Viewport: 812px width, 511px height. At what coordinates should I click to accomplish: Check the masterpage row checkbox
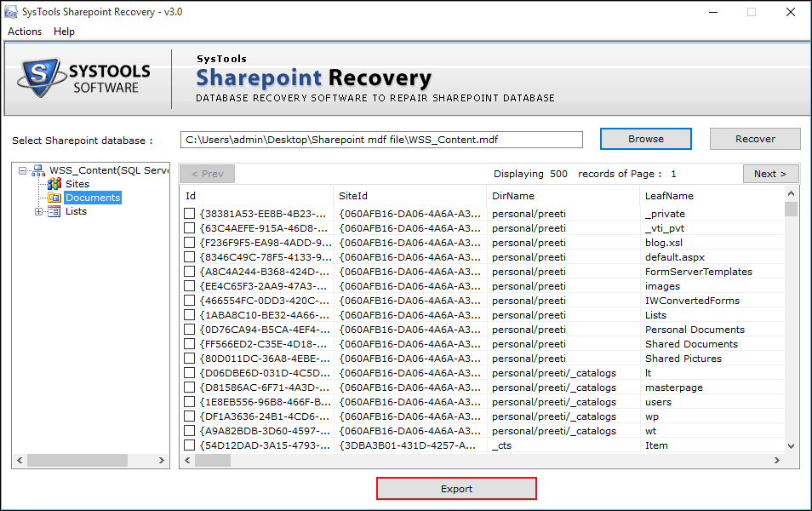pos(190,388)
